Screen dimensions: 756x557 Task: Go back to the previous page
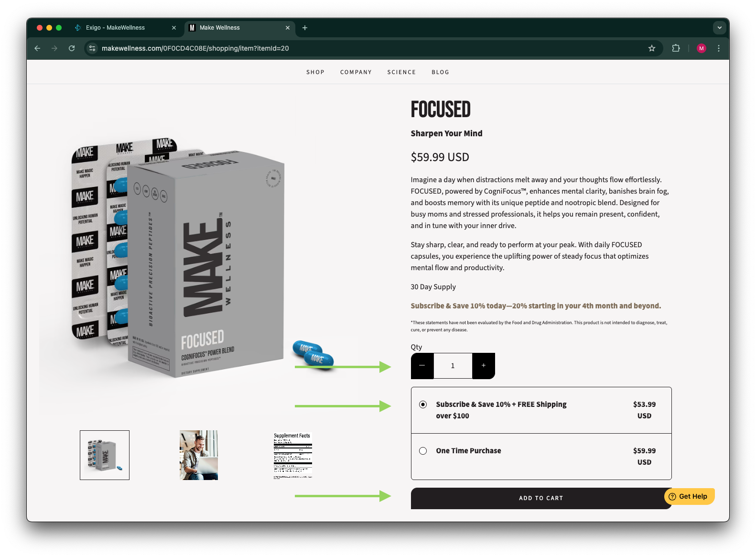37,48
